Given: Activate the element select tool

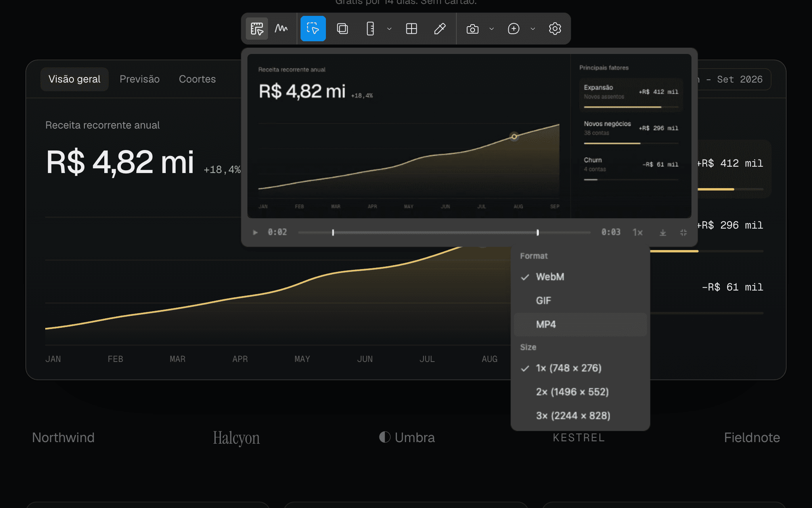Looking at the screenshot, I should [313, 29].
